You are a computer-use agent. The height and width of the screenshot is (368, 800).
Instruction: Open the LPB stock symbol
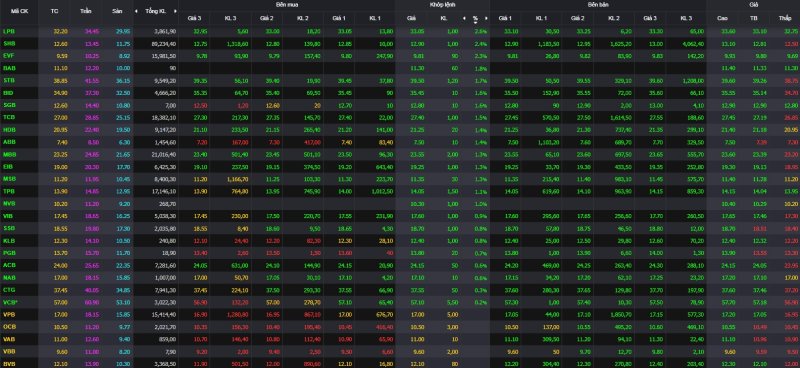(9, 31)
